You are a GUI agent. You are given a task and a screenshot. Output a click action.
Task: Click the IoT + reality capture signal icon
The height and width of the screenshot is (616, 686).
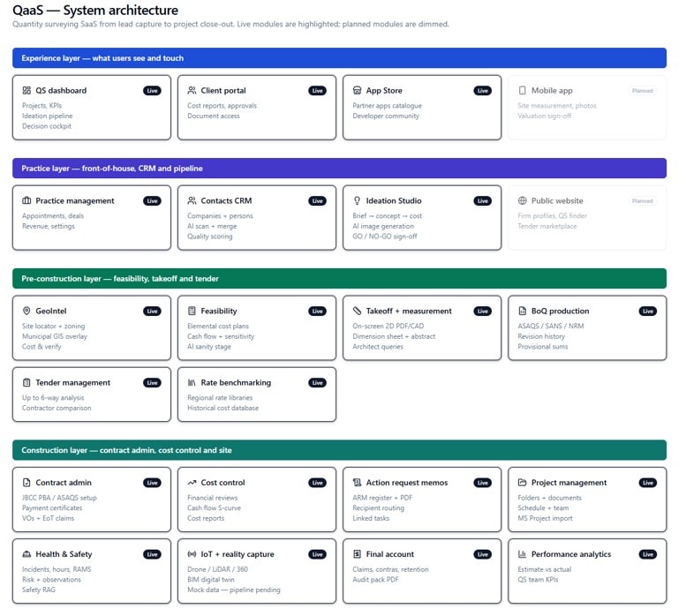192,554
